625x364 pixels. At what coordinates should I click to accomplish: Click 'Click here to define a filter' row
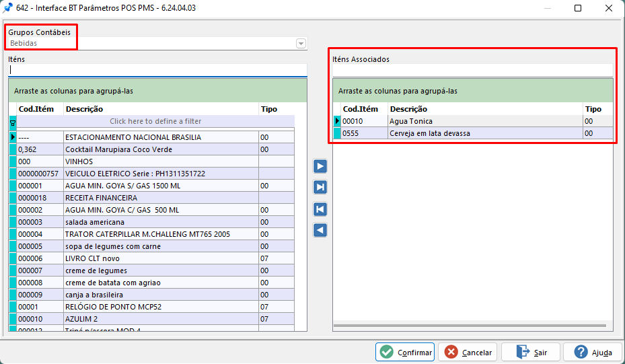(155, 121)
